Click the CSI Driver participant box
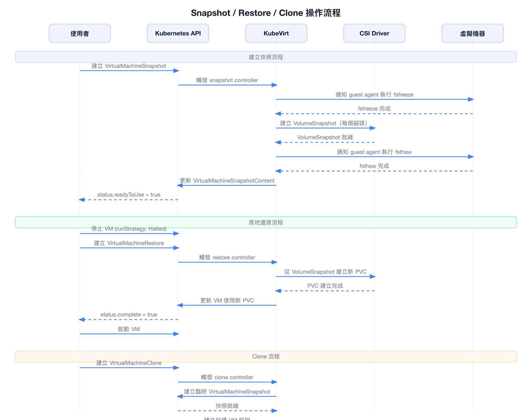532x420 pixels. (374, 33)
